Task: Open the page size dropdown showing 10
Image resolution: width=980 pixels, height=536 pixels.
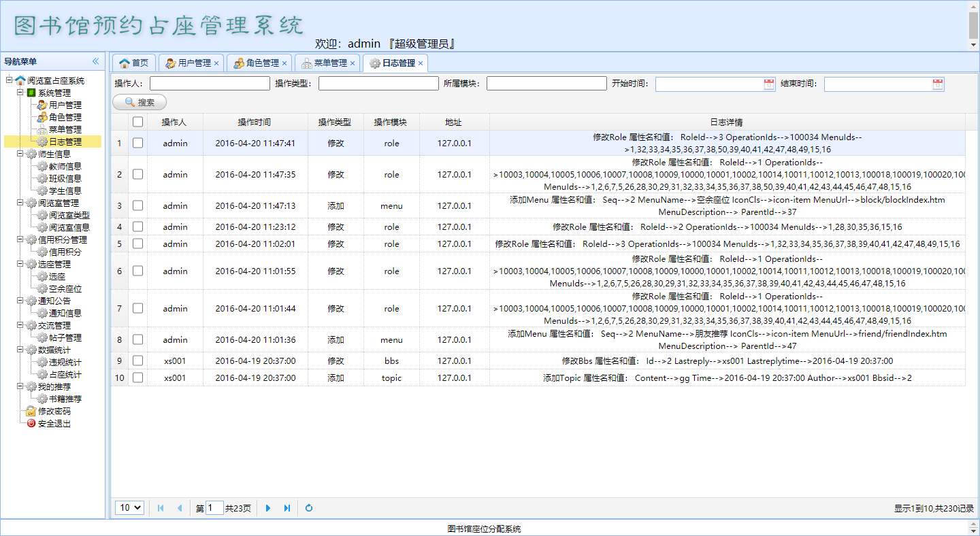Action: point(129,507)
